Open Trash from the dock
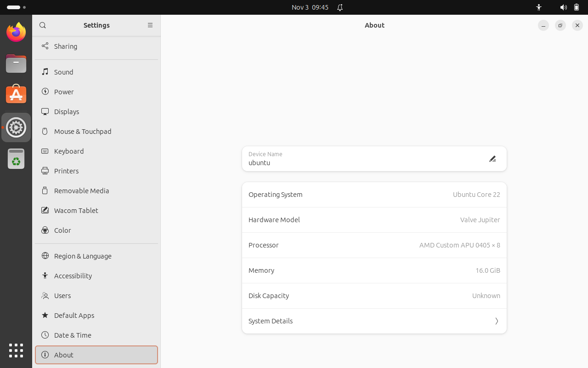Screen dimensions: 588x368 point(16,159)
